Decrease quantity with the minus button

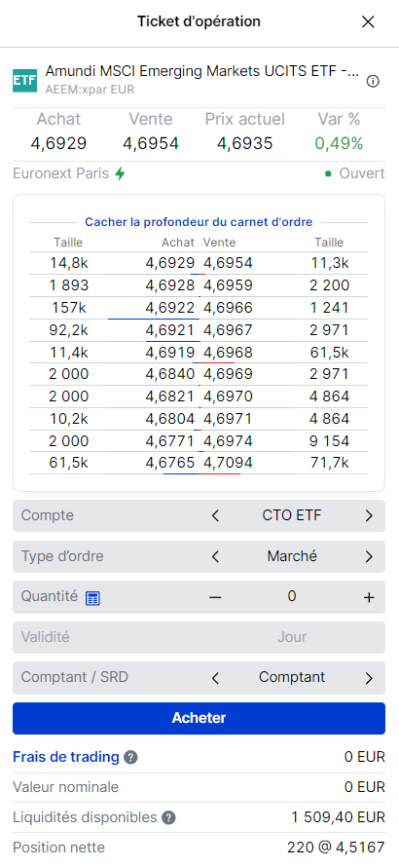coord(215,597)
